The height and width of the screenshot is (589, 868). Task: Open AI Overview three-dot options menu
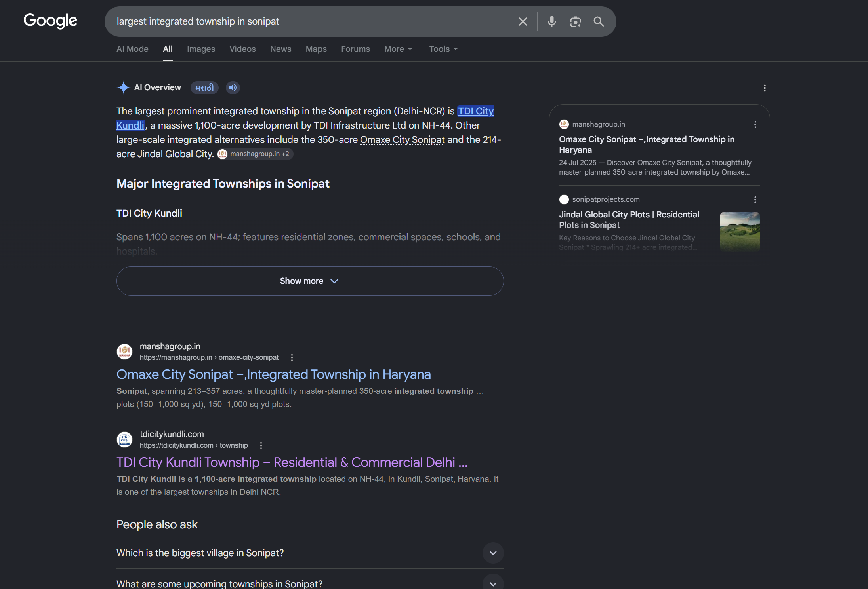coord(765,88)
